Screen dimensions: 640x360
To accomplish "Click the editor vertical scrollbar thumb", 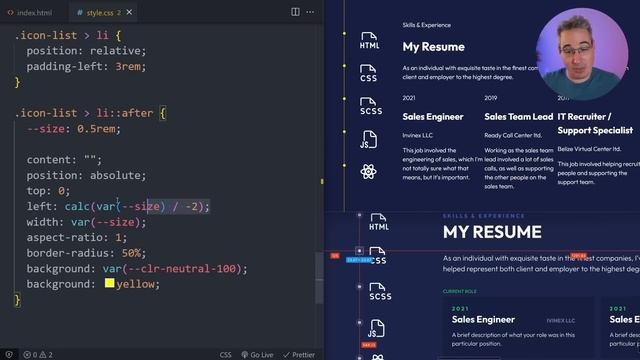I will tap(319, 278).
